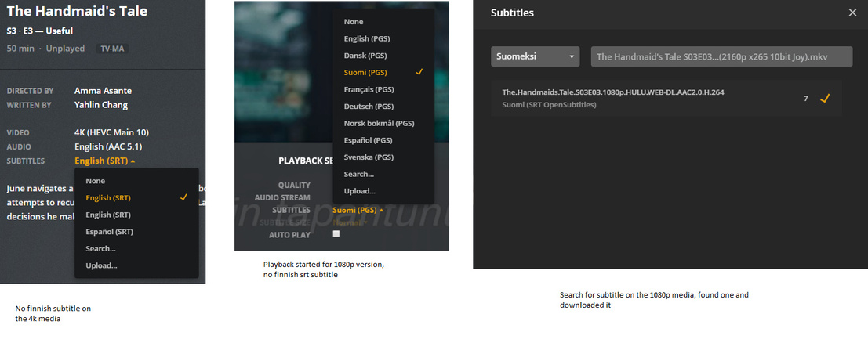Click the English (AAC 5.1) audio value
Screen dimensions: 868x354
click(107, 147)
